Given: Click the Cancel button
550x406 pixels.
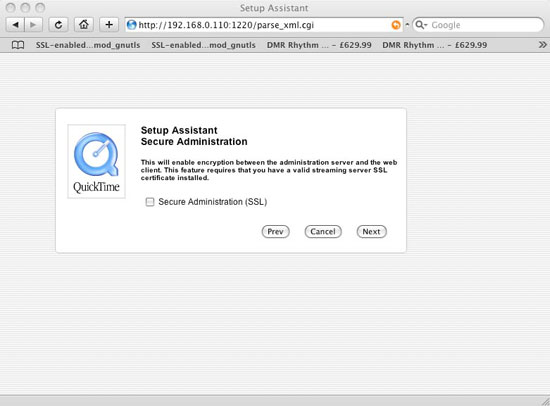Looking at the screenshot, I should coord(323,232).
